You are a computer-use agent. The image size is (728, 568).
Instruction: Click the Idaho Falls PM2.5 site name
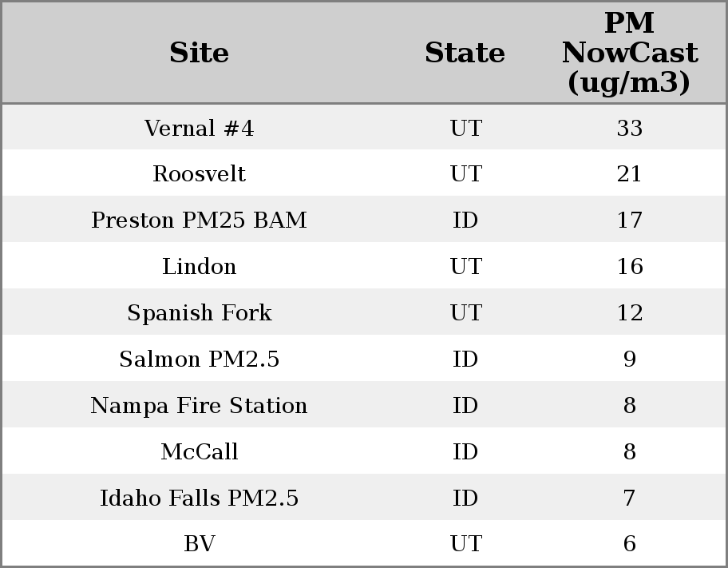(x=200, y=498)
